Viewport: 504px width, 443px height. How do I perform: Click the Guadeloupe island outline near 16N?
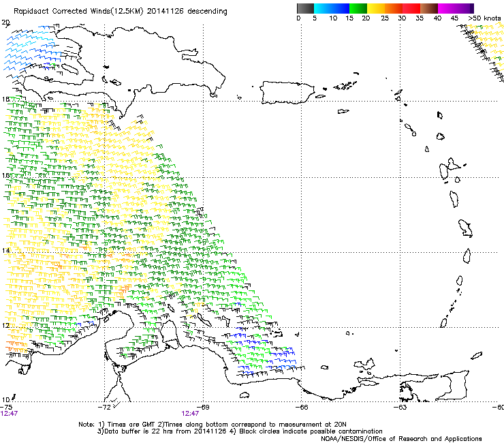tap(450, 168)
